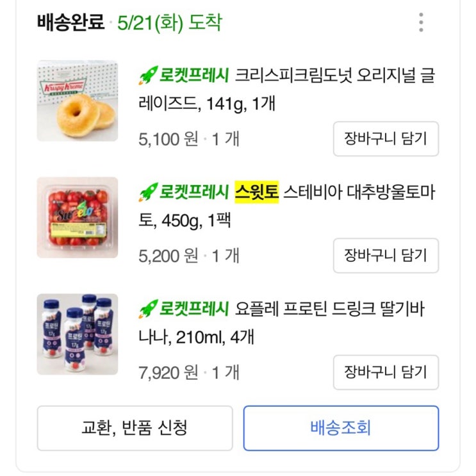476x476 pixels.
Task: Click the 로켓프레시 label on the donut item
Action: coord(193,75)
